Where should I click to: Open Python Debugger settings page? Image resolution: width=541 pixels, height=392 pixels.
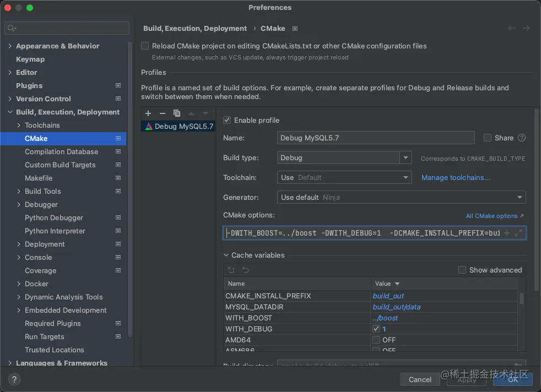54,217
